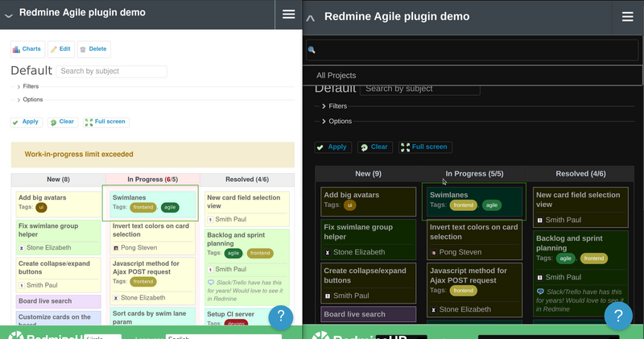Viewport: 644px width, 339px height.
Task: Click the Clear button in the dark pane
Action: pyautogui.click(x=375, y=147)
